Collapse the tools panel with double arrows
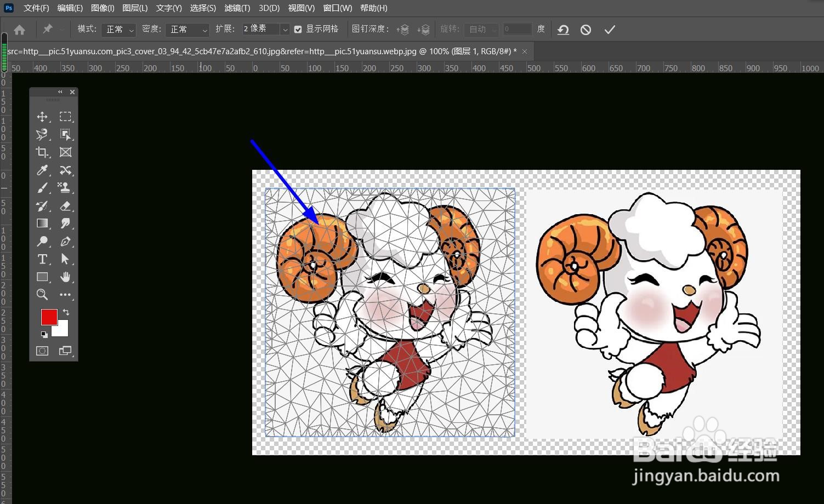This screenshot has width=824, height=504. tap(60, 92)
